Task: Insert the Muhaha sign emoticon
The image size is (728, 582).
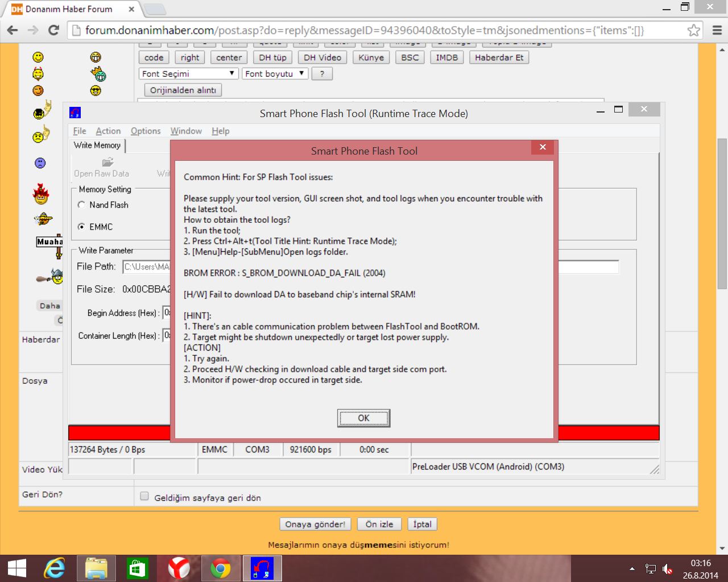Action: [x=49, y=247]
